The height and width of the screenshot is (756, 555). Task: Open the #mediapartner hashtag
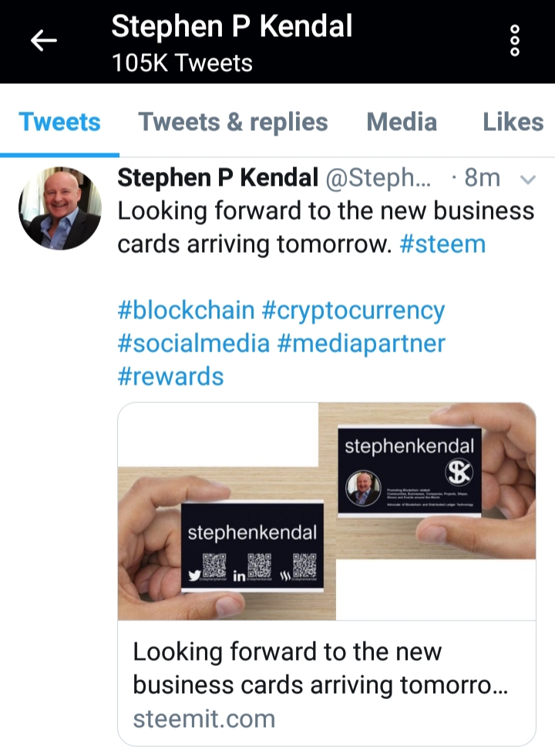click(361, 343)
